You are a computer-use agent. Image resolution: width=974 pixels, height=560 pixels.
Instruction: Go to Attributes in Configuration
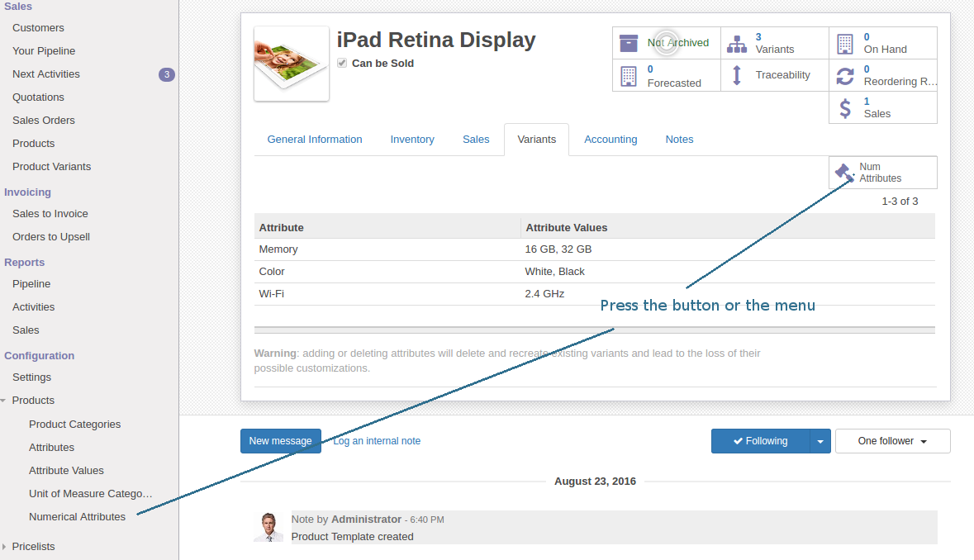pos(51,448)
